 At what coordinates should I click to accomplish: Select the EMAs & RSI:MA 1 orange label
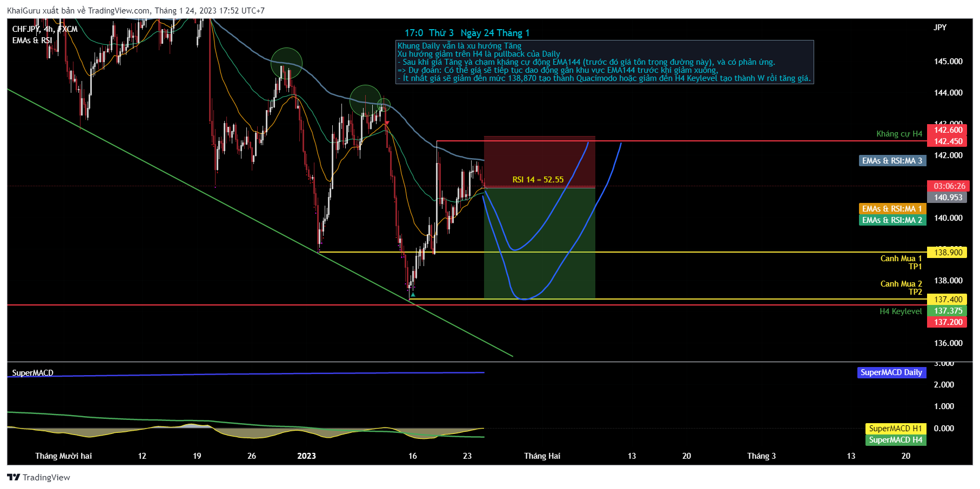[x=892, y=209]
